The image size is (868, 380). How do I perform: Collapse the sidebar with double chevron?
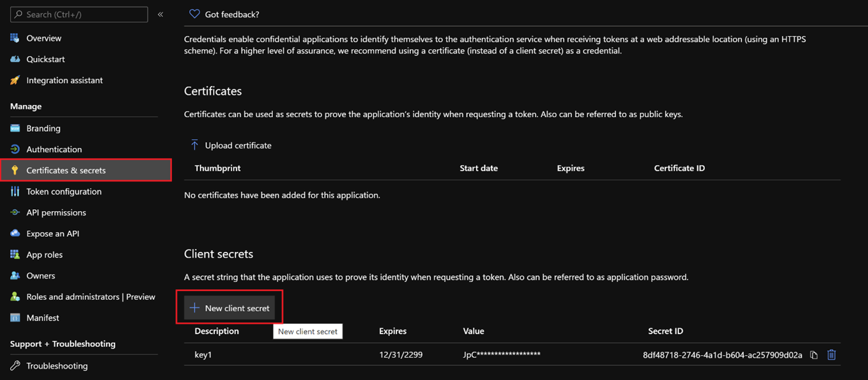160,14
